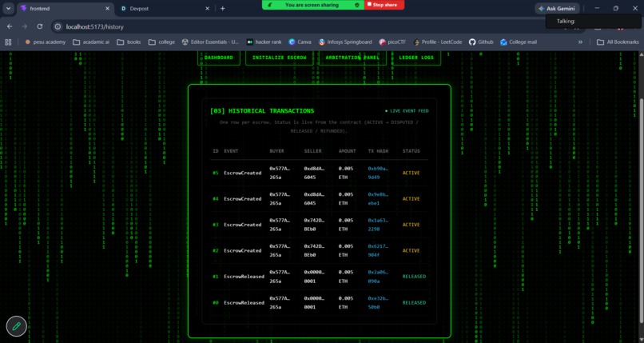644x343 pixels.
Task: Open the Github bookmark
Action: (481, 42)
